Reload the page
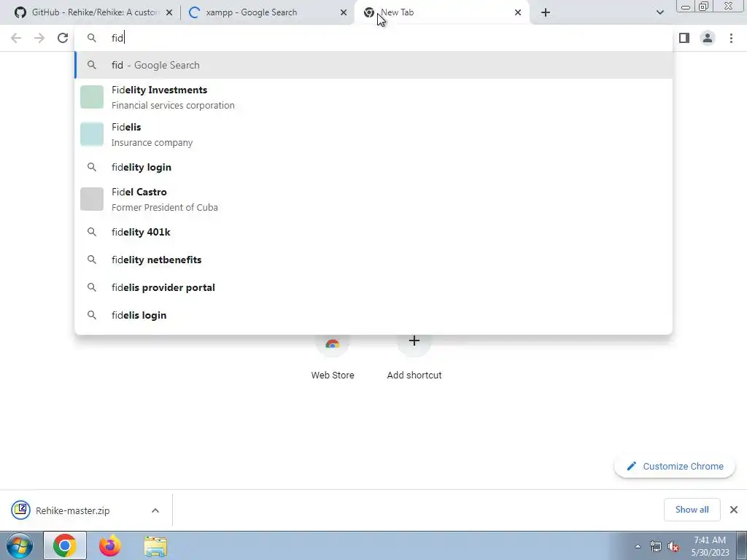 63,38
